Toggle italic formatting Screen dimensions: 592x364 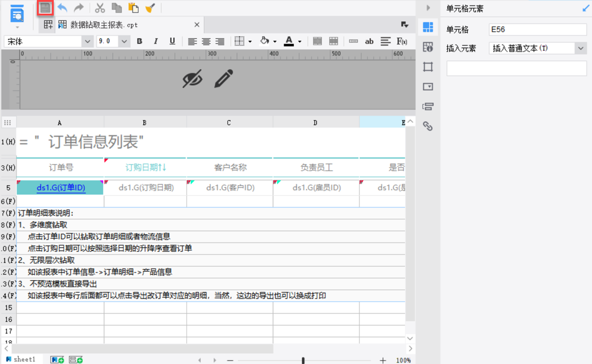click(156, 41)
